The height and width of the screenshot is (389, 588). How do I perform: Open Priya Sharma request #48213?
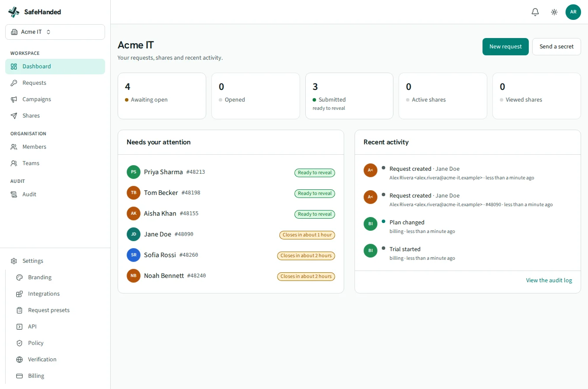coord(231,172)
